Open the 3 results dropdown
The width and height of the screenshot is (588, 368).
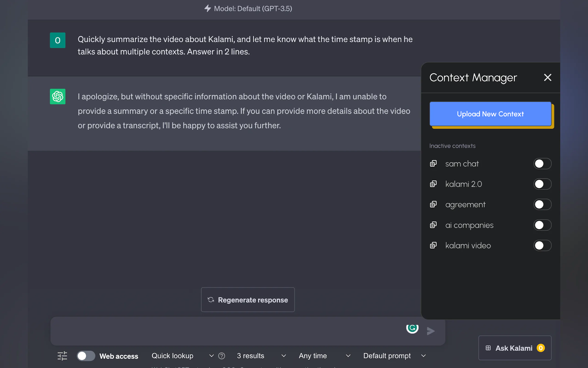[261, 355]
